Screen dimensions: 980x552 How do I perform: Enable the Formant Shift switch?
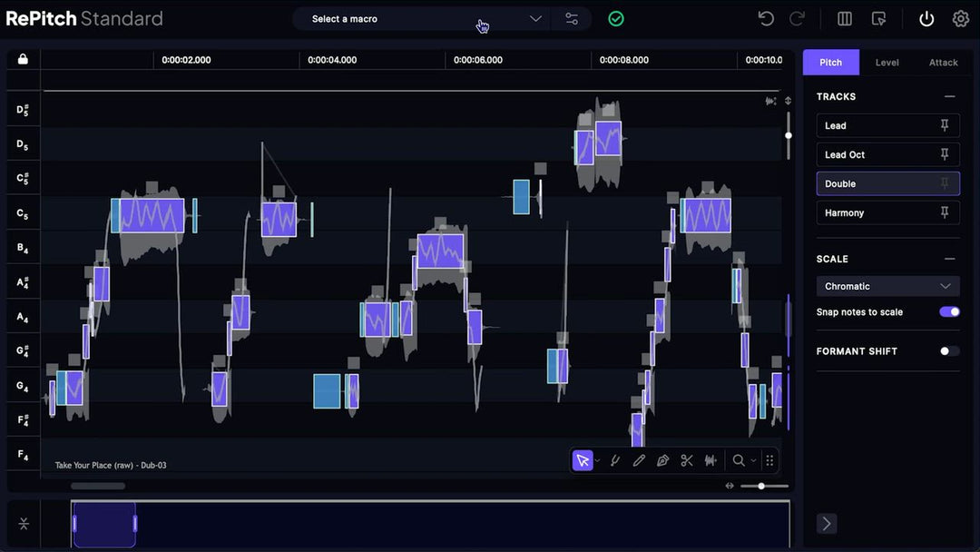click(949, 351)
